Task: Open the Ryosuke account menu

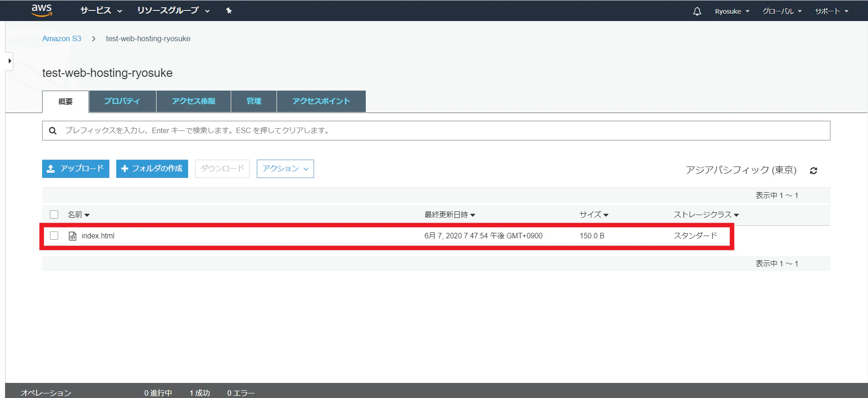Action: pos(732,11)
